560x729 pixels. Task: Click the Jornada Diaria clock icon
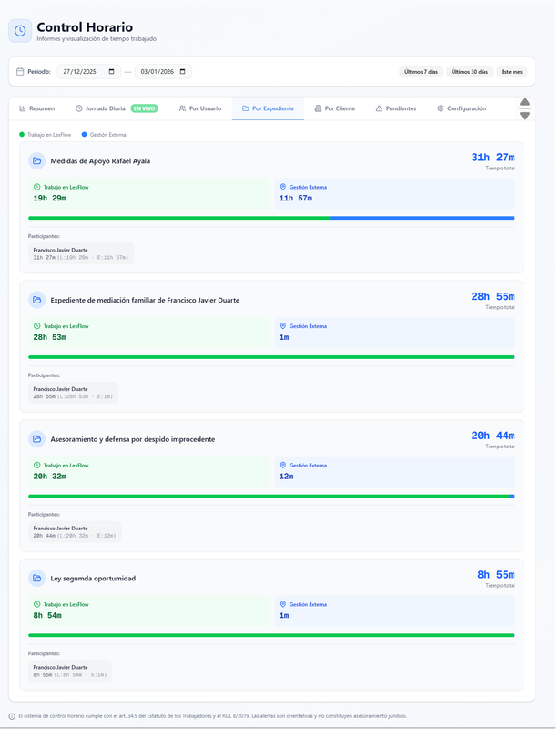[x=79, y=108]
